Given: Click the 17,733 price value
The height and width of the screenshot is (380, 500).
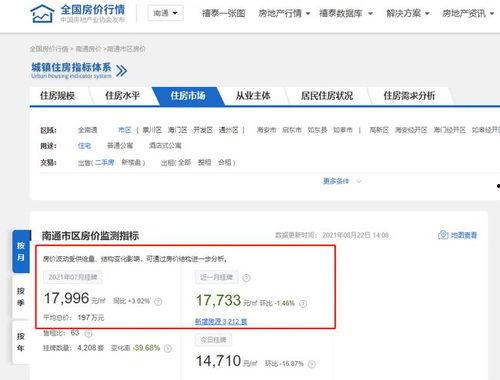Looking at the screenshot, I should click(x=218, y=300).
